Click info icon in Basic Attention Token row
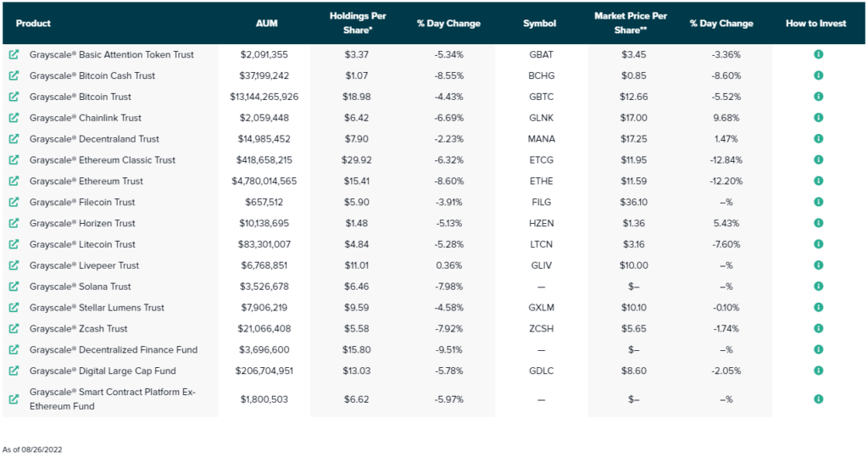The image size is (868, 457). (x=819, y=54)
